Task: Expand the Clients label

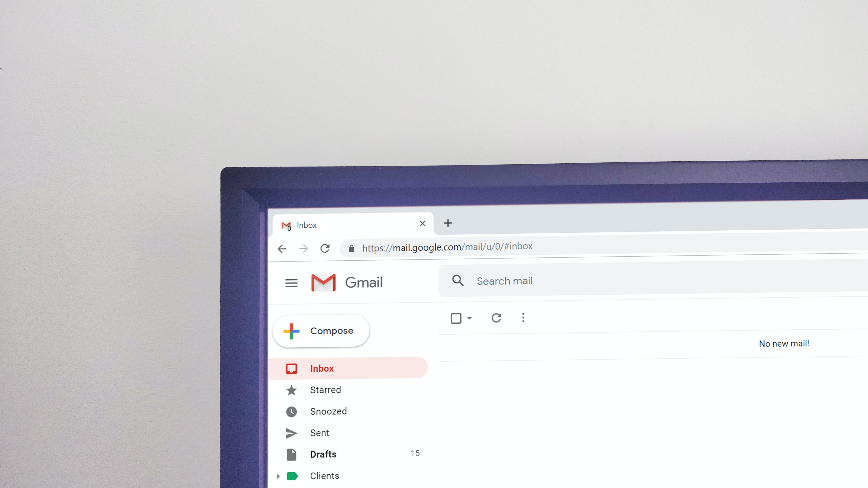Action: tap(278, 476)
